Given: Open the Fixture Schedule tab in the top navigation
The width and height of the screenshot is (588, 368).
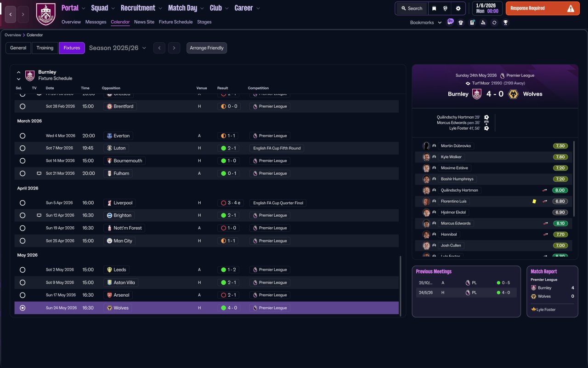Looking at the screenshot, I should coord(176,22).
